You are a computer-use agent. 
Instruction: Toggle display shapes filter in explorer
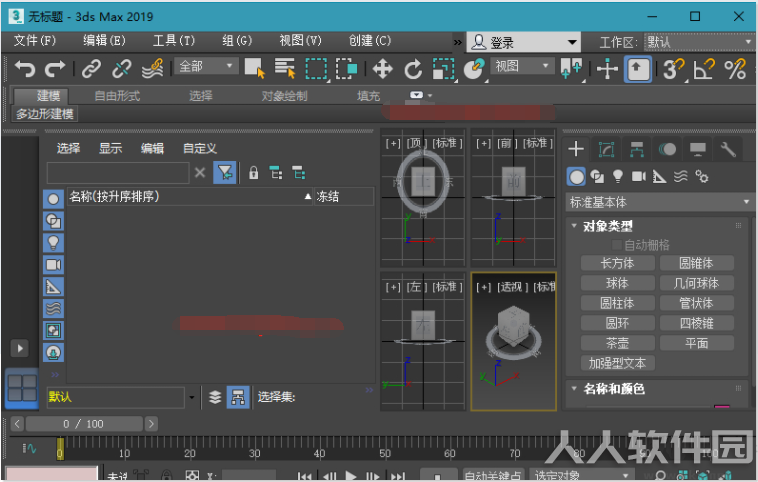click(x=53, y=221)
